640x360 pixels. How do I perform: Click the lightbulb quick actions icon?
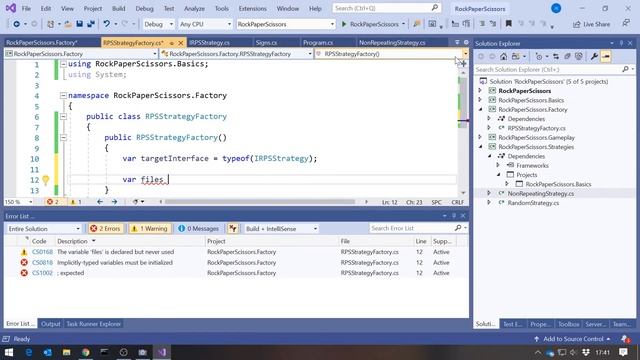pos(46,180)
